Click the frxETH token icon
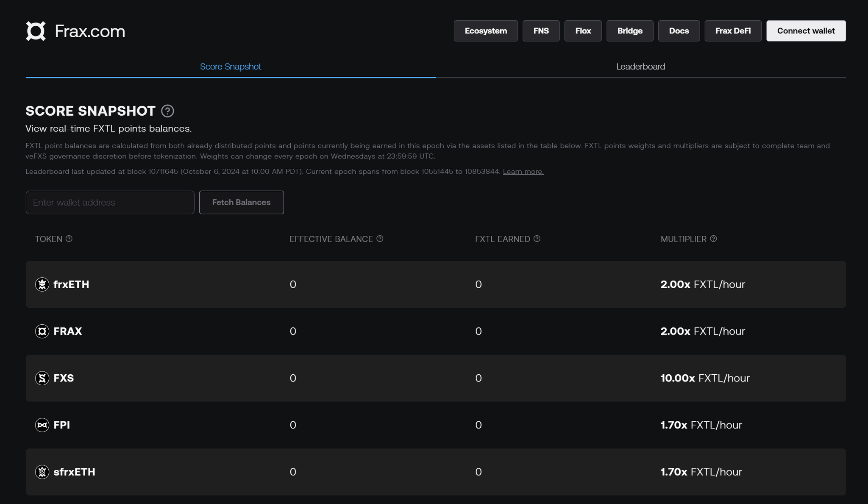Viewport: 868px width, 504px height. click(42, 284)
